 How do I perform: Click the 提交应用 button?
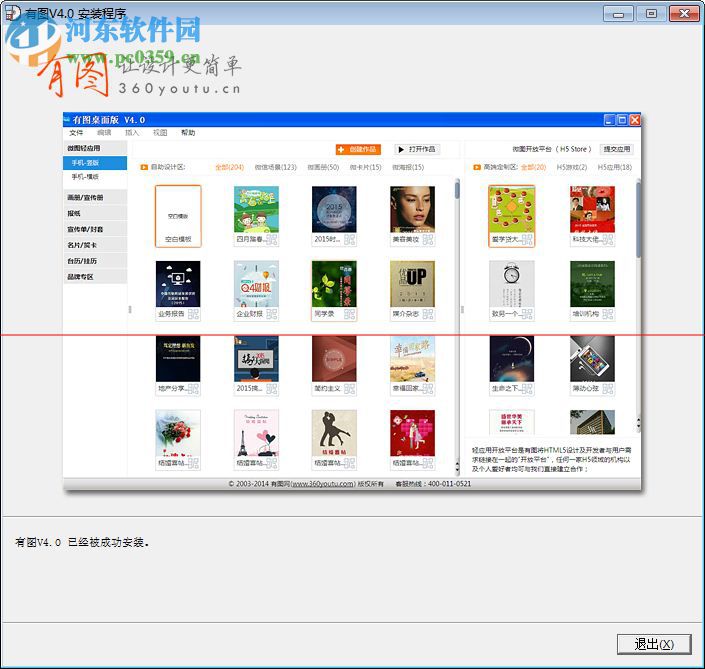[617, 149]
